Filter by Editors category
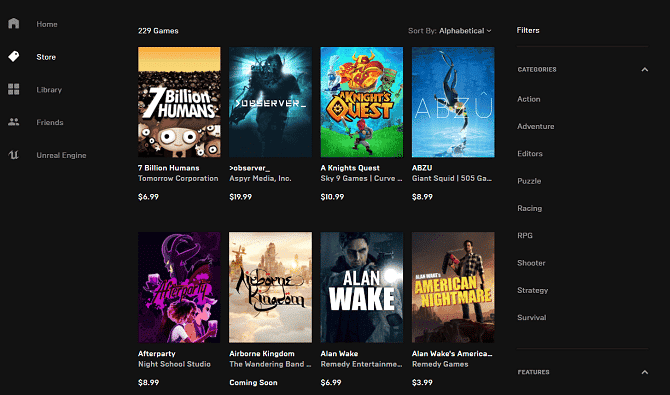 click(x=530, y=153)
